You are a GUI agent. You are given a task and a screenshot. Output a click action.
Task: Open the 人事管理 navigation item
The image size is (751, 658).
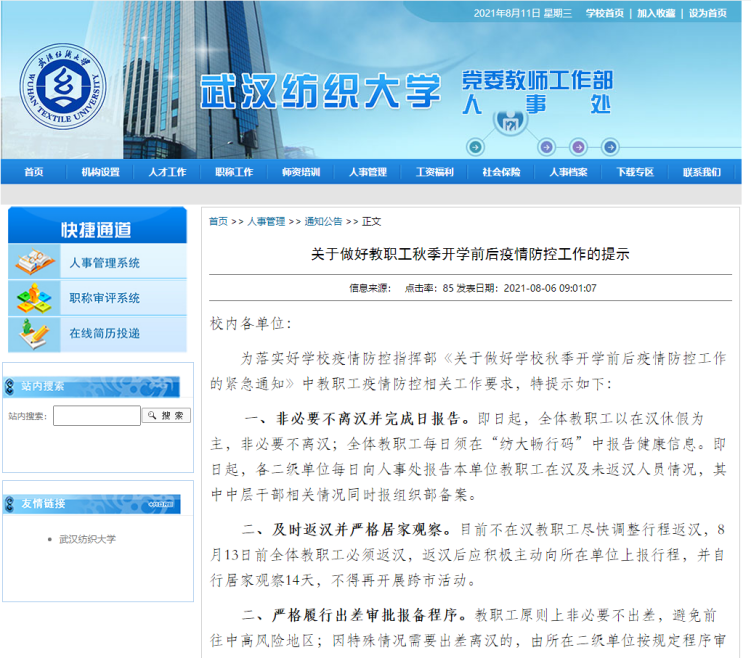pos(368,172)
